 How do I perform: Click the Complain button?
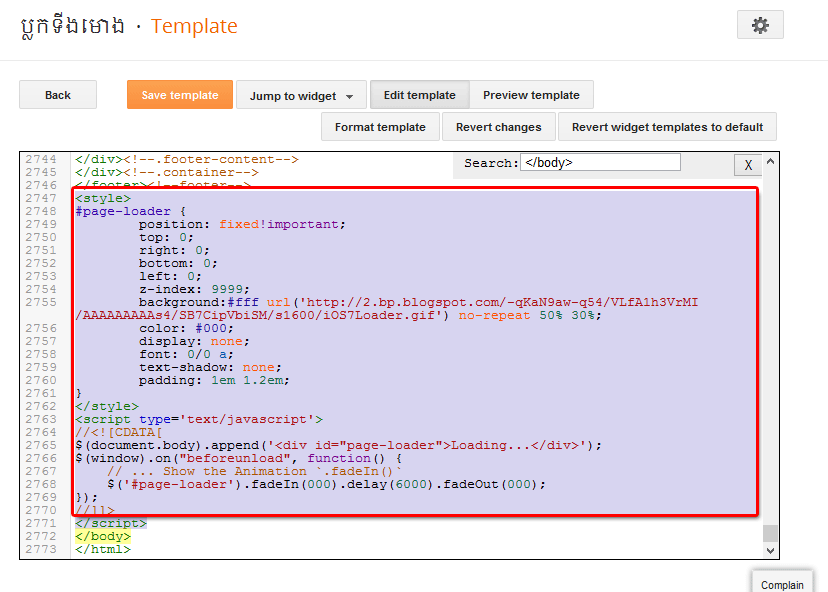pos(782,584)
